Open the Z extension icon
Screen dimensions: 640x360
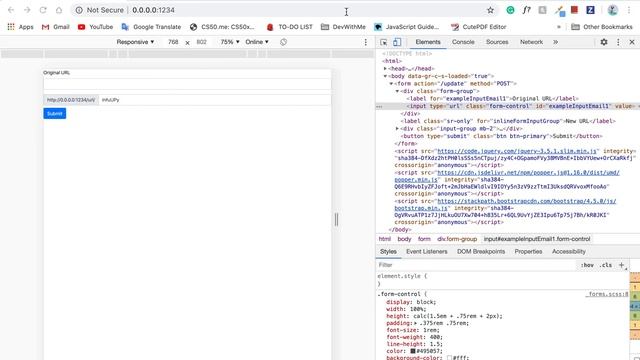pyautogui.click(x=590, y=10)
